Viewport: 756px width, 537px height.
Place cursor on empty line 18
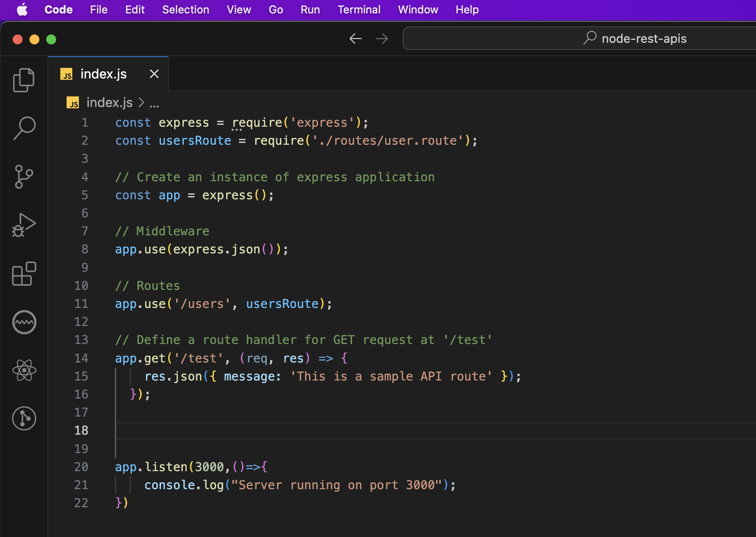(294, 430)
